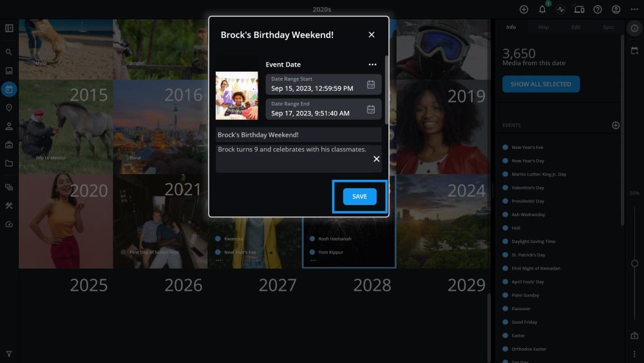The width and height of the screenshot is (644, 363).
Task: Click the briefcase icon at right edge bottom
Action: [634, 336]
